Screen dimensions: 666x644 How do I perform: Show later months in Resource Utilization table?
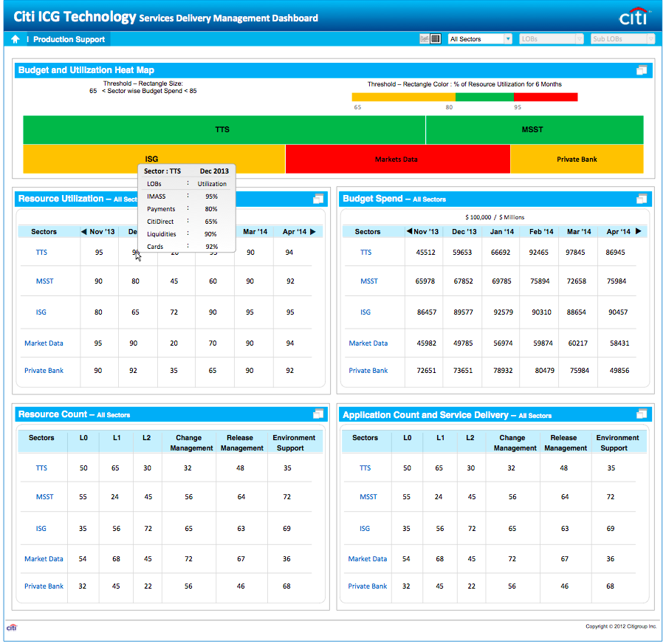313,231
